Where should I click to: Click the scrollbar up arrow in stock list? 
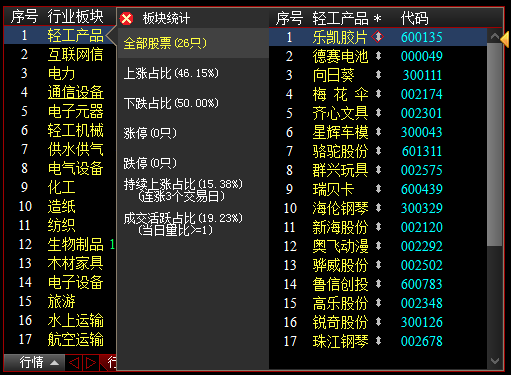click(495, 36)
